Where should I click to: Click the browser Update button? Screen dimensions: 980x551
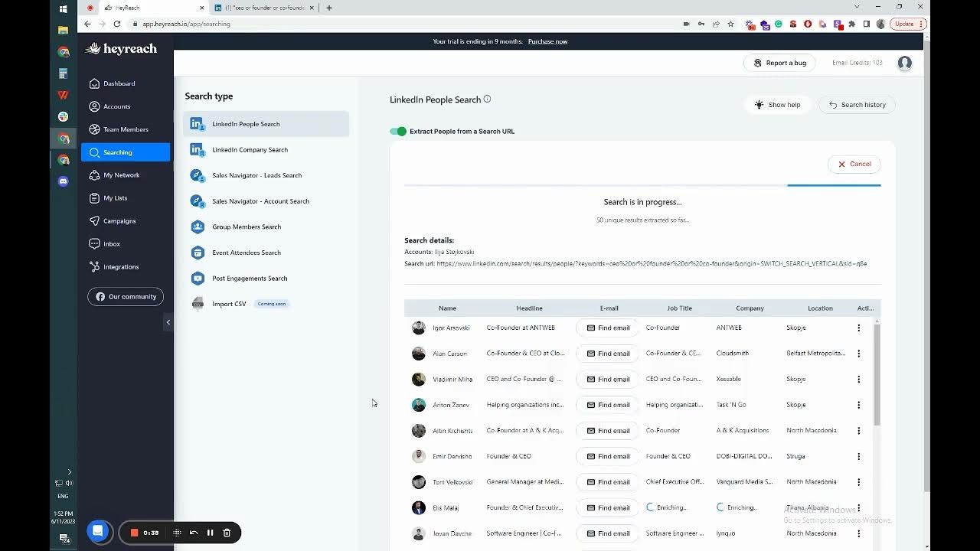click(908, 24)
